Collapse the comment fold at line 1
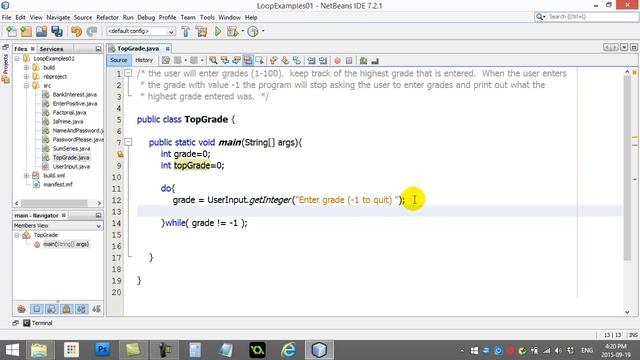 [128, 73]
